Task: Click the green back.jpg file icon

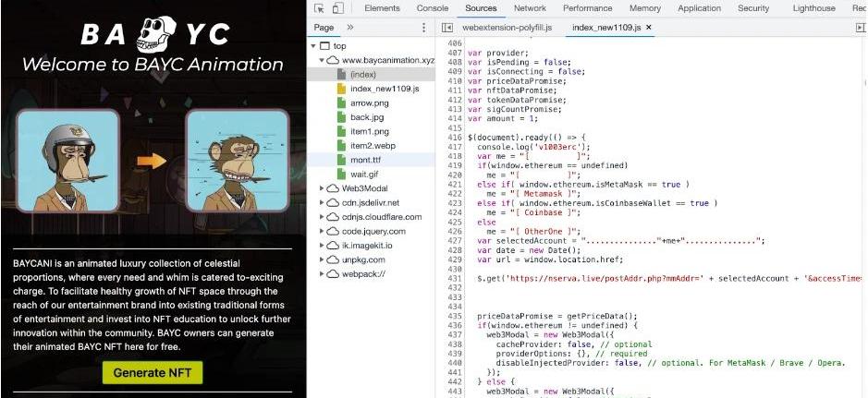Action: click(x=341, y=117)
